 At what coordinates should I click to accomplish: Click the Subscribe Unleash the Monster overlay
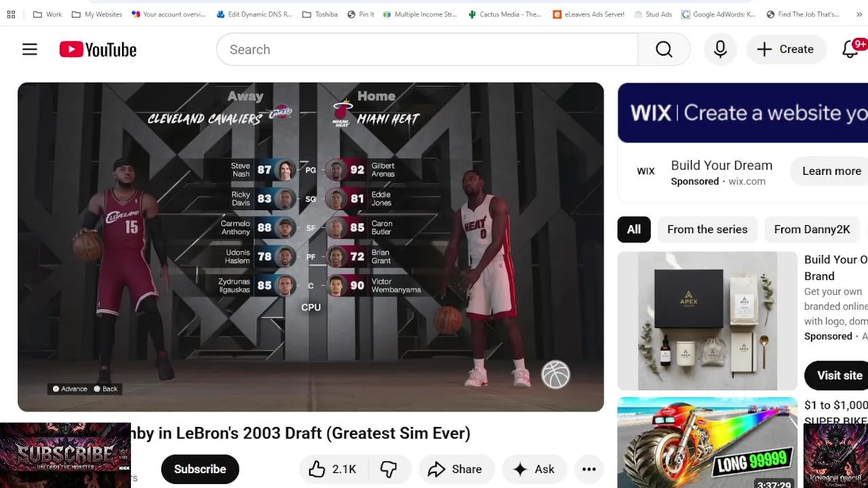(65, 455)
